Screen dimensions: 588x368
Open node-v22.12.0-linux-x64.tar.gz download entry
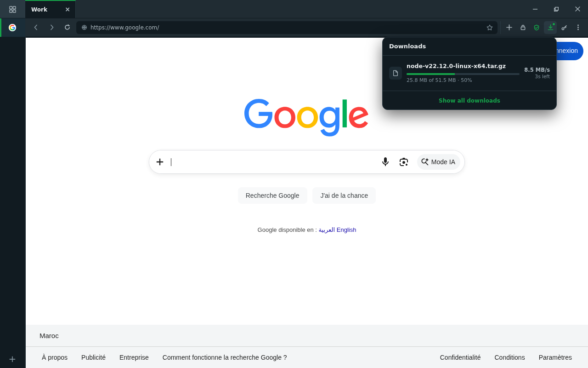coord(469,73)
